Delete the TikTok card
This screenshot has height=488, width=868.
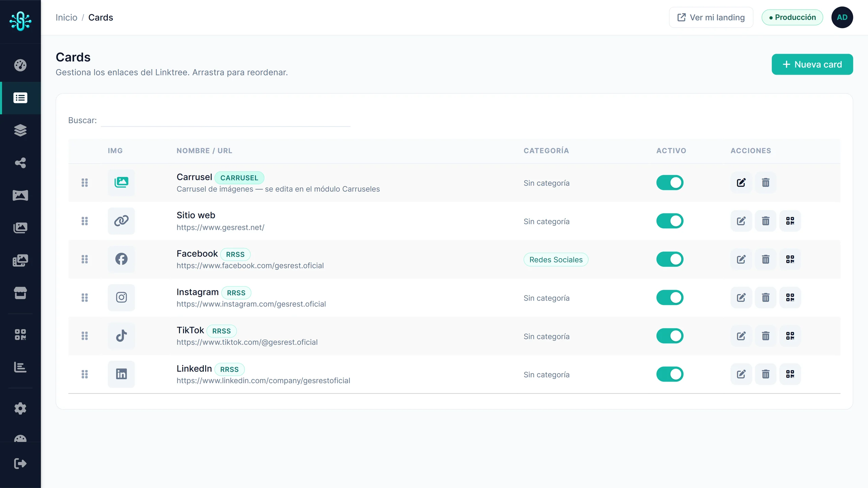[766, 336]
